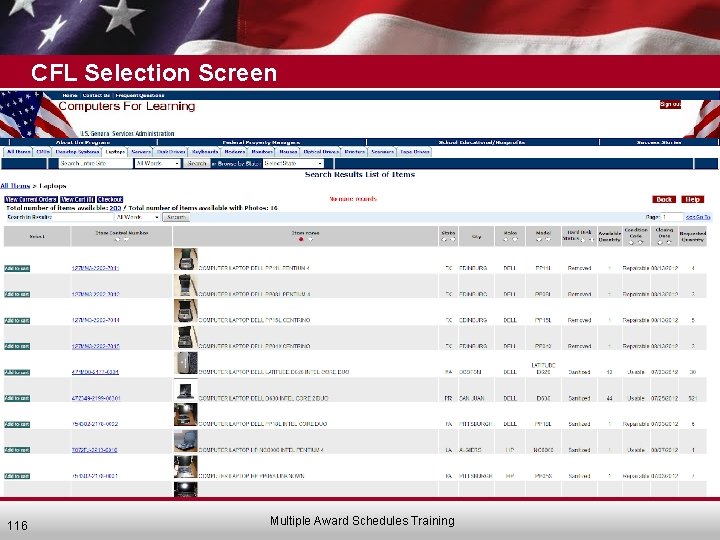Click Search button in Search in Results bar
720x540 pixels.
[x=176, y=217]
